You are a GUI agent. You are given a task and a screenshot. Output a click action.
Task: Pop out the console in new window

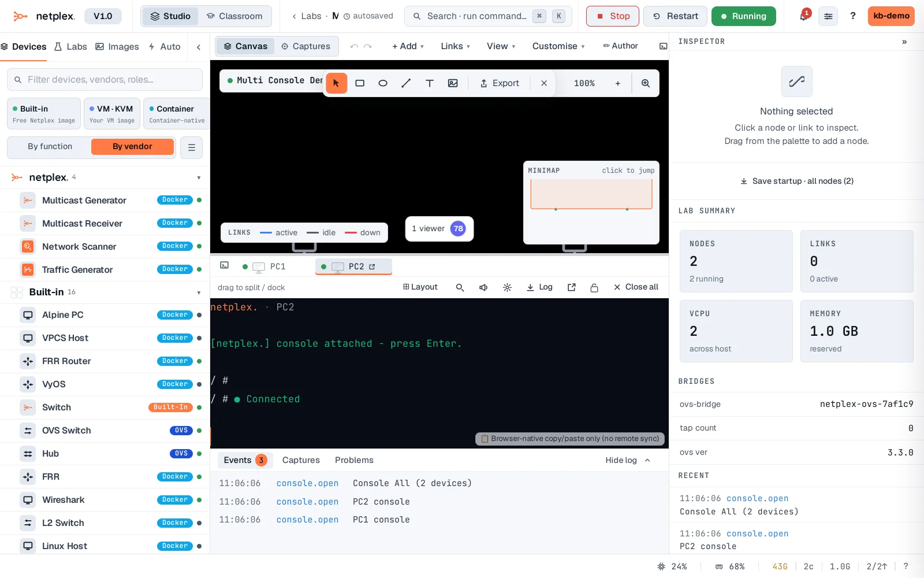[572, 287]
